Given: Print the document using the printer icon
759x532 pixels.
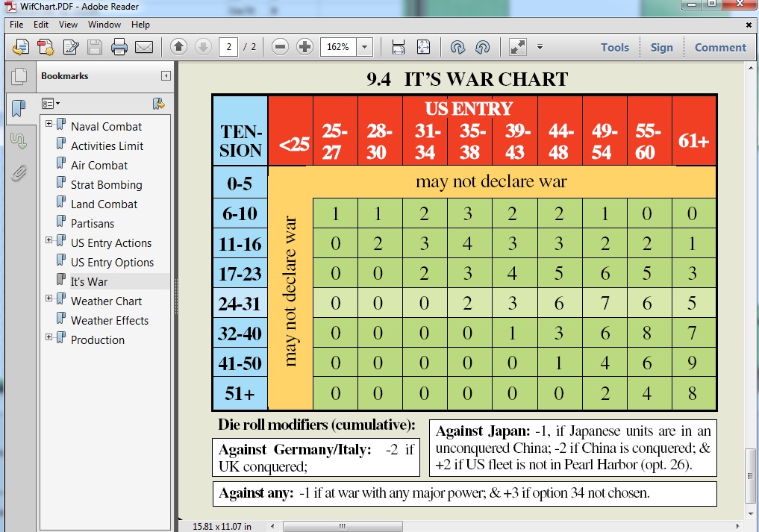Looking at the screenshot, I should pos(119,47).
